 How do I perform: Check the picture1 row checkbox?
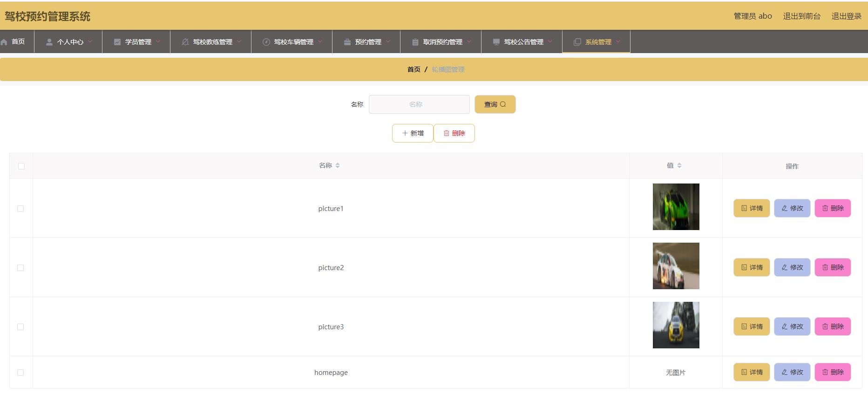[20, 209]
